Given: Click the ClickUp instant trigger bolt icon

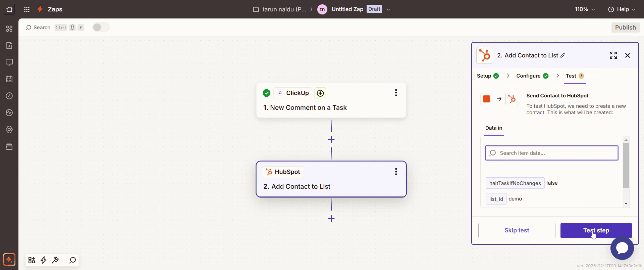Looking at the screenshot, I should click(320, 93).
